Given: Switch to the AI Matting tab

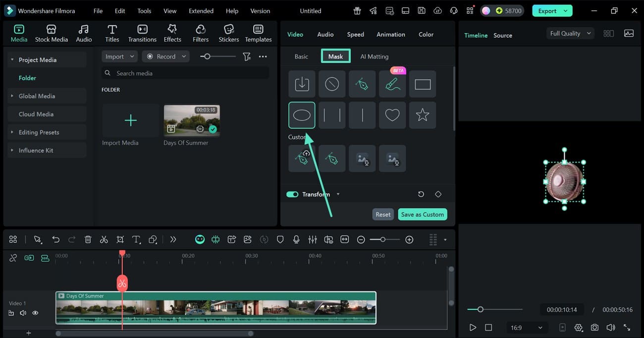Looking at the screenshot, I should pyautogui.click(x=374, y=56).
